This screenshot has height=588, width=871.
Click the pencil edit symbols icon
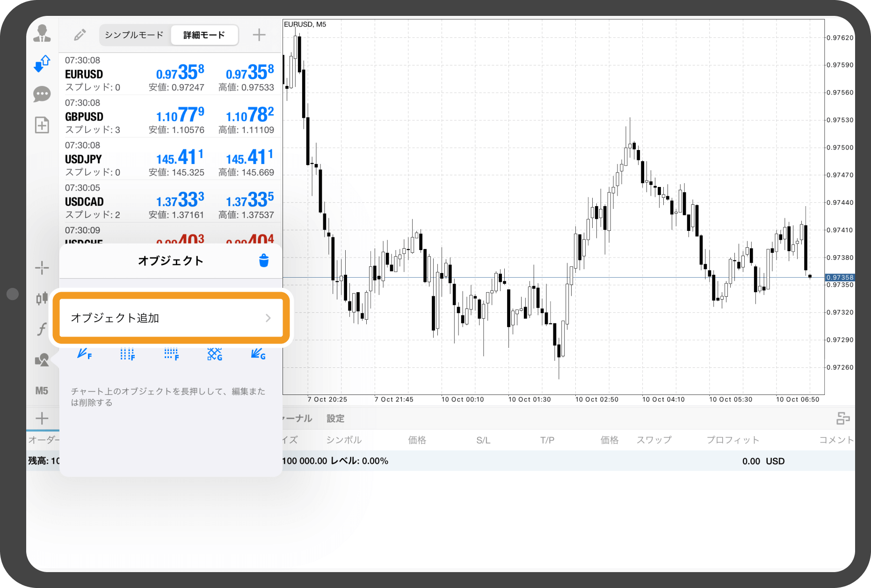(80, 35)
